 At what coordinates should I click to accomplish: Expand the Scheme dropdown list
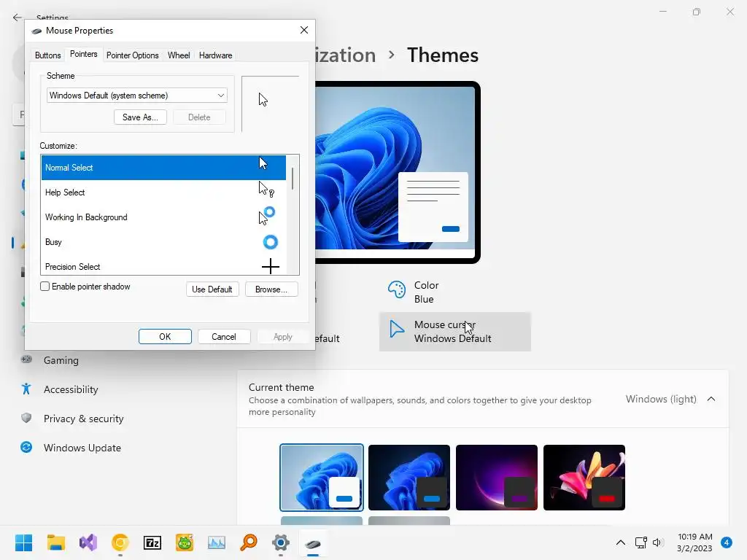click(x=136, y=96)
